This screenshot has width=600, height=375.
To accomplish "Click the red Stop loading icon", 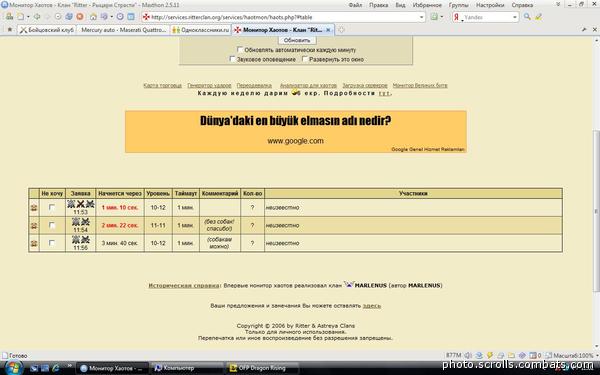I will tap(80, 17).
